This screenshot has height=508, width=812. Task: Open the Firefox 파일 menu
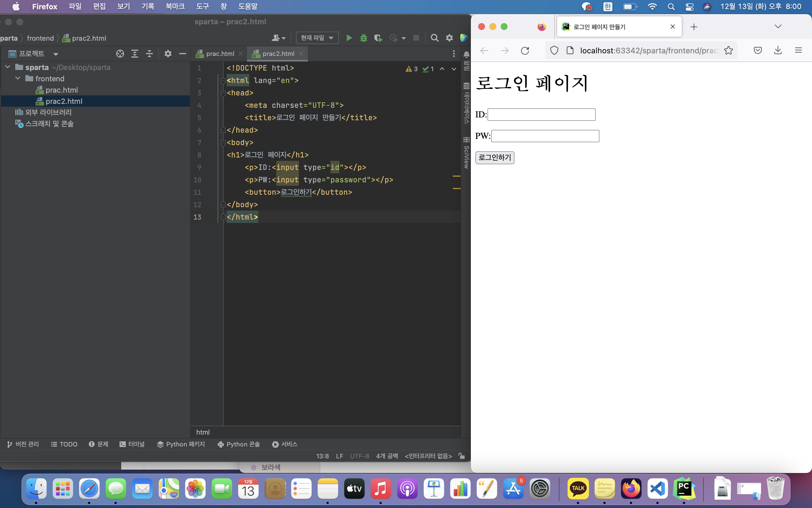(75, 6)
